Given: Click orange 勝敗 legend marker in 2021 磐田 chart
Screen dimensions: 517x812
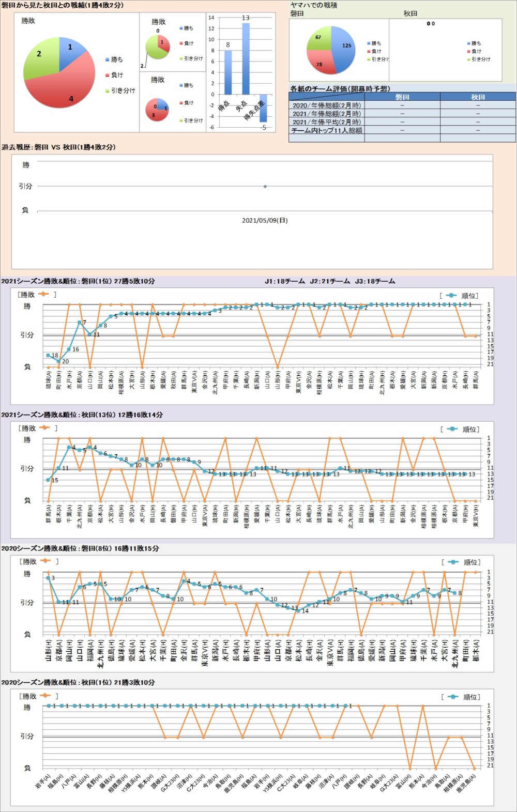Looking at the screenshot, I should [x=43, y=295].
